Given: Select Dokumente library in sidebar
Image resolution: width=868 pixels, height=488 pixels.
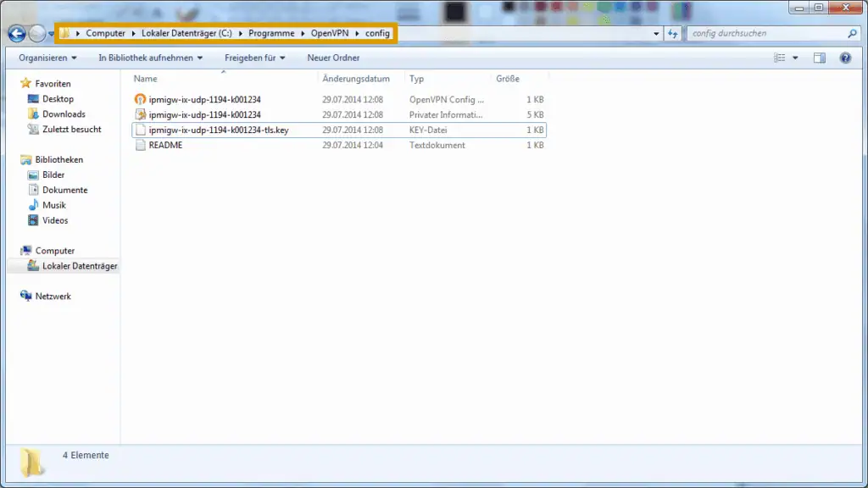Looking at the screenshot, I should tap(64, 190).
